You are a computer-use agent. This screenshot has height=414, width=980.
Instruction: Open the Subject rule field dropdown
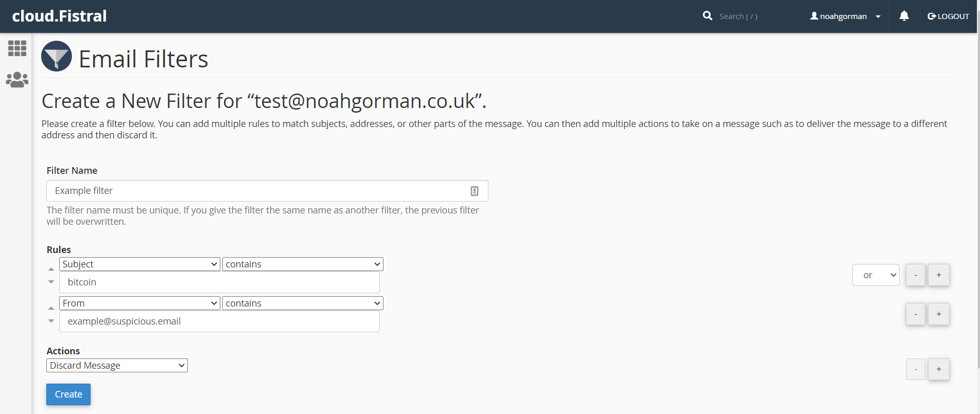139,264
